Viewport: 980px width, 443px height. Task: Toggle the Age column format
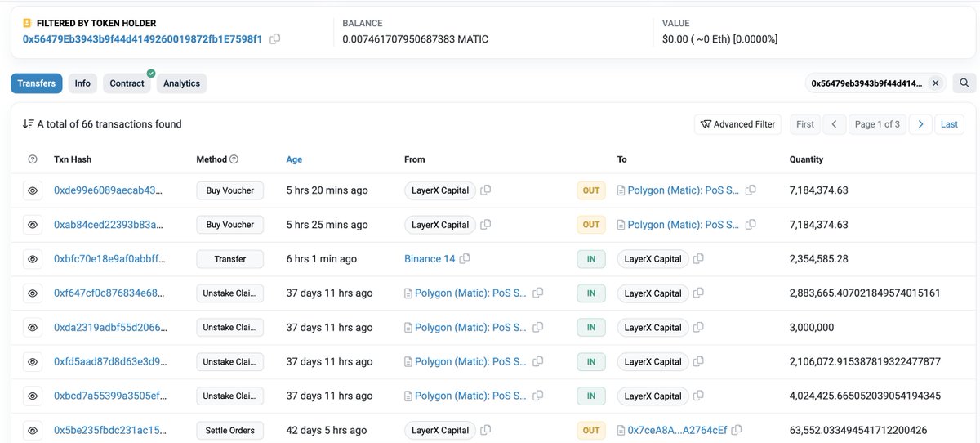point(294,159)
